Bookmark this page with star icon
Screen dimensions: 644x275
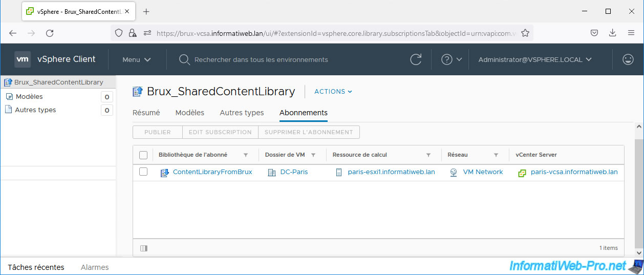click(x=525, y=33)
